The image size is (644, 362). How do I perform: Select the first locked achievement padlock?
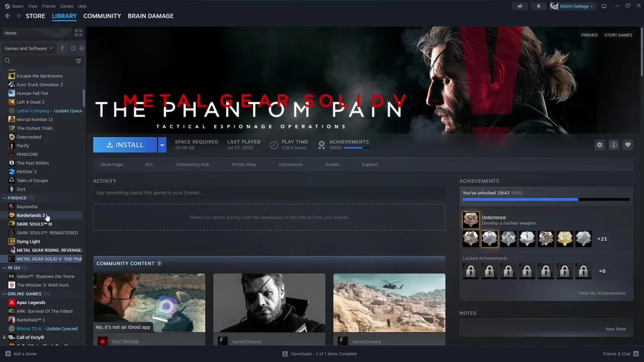click(x=471, y=271)
